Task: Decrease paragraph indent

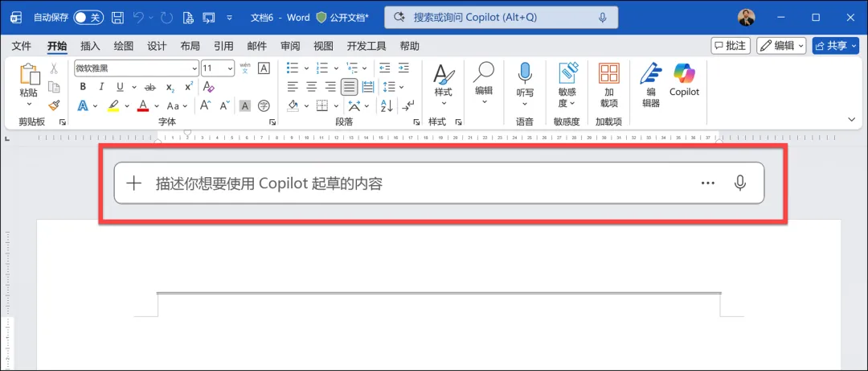Action: (x=384, y=68)
